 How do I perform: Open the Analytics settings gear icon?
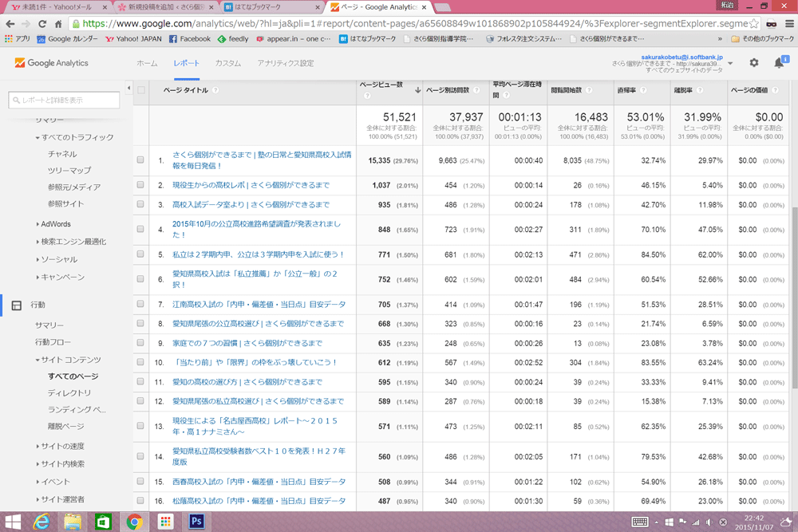coord(754,63)
